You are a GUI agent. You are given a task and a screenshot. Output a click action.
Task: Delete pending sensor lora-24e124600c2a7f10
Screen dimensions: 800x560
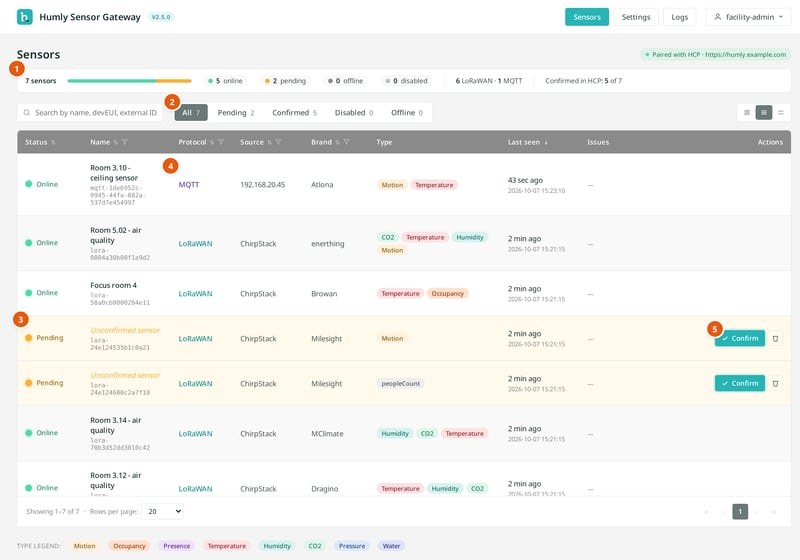[775, 384]
